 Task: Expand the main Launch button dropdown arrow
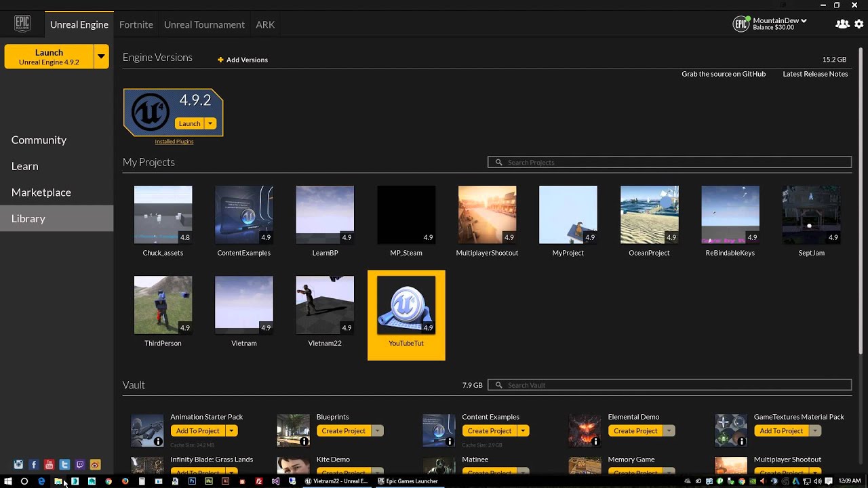tap(101, 56)
